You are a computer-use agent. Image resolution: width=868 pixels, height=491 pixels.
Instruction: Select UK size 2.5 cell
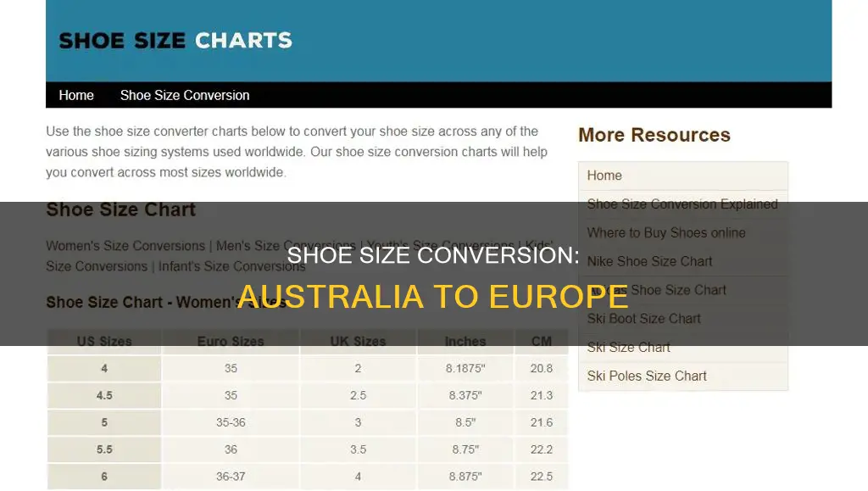point(359,395)
